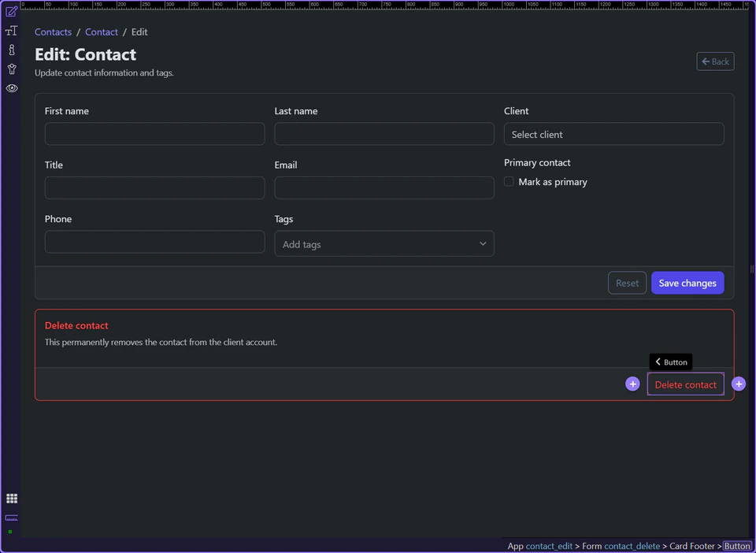756x553 pixels.
Task: Click inside the First name input field
Action: click(x=154, y=134)
